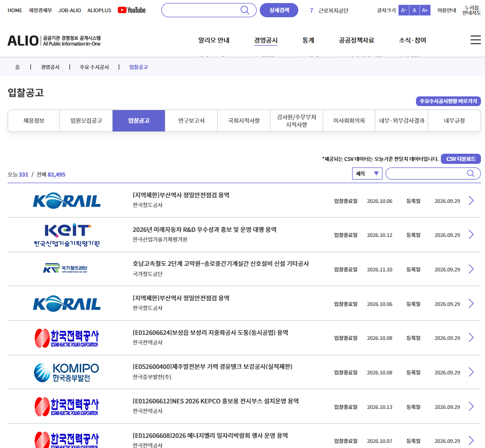Switch to 연구보고서 tab
Image resolution: width=485 pixels, height=448 pixels.
pyautogui.click(x=191, y=121)
